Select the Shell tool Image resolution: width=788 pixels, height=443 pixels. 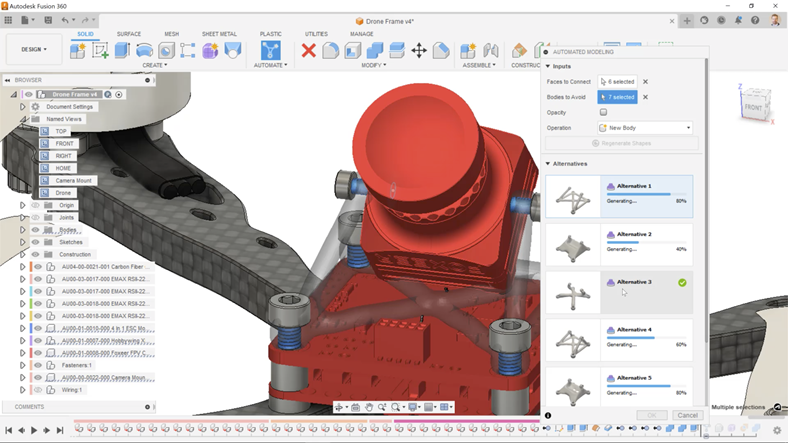click(352, 50)
